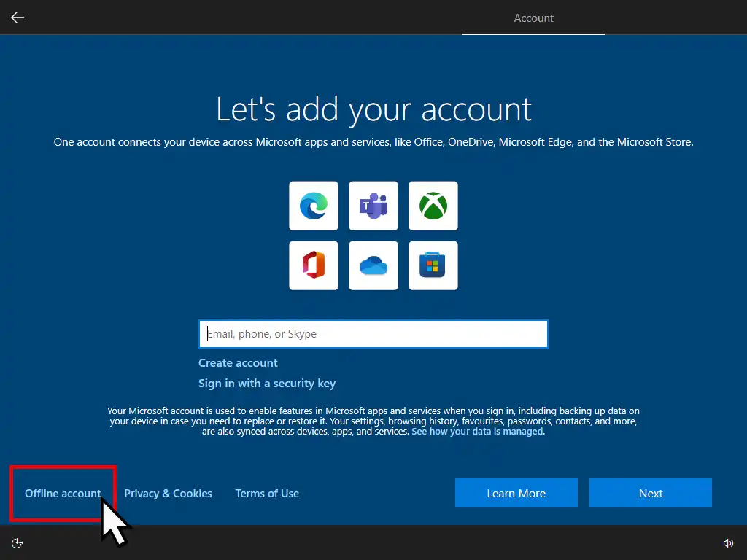The width and height of the screenshot is (747, 560).
Task: Open the Privacy & Cookies link
Action: 168,494
